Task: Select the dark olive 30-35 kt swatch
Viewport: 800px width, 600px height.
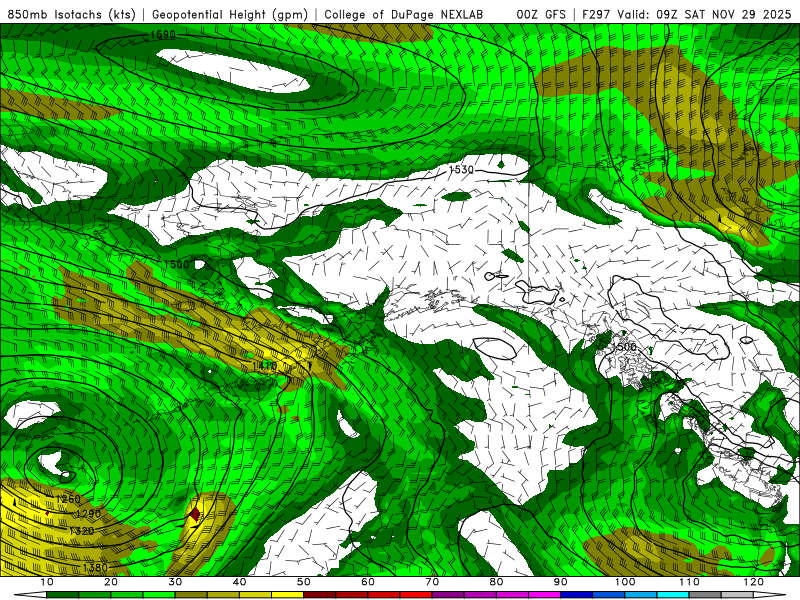Action: point(191,595)
